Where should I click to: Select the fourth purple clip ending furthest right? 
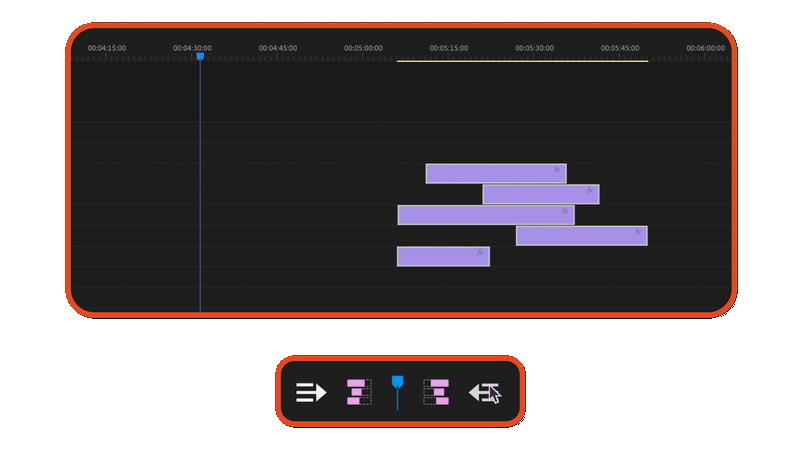(x=575, y=236)
